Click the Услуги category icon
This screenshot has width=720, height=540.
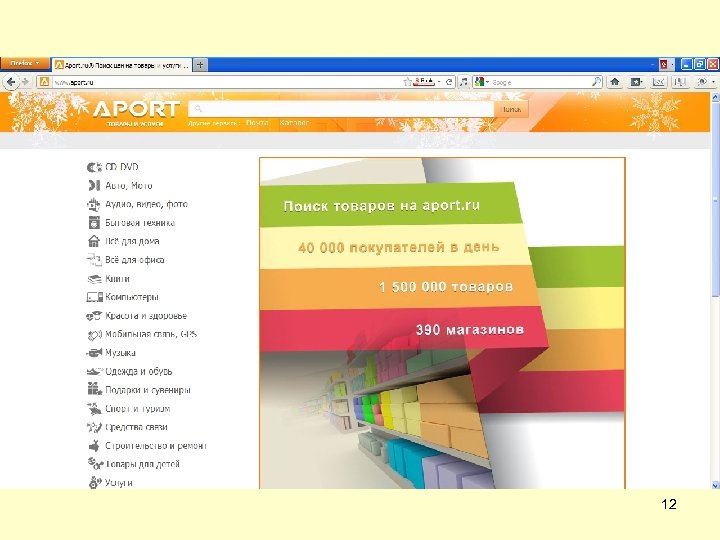(x=95, y=482)
